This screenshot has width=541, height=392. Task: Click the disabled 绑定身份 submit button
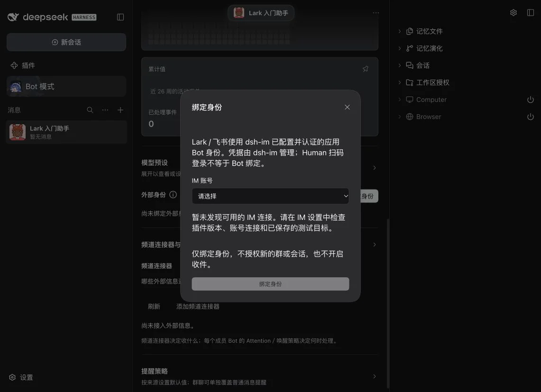pos(270,284)
